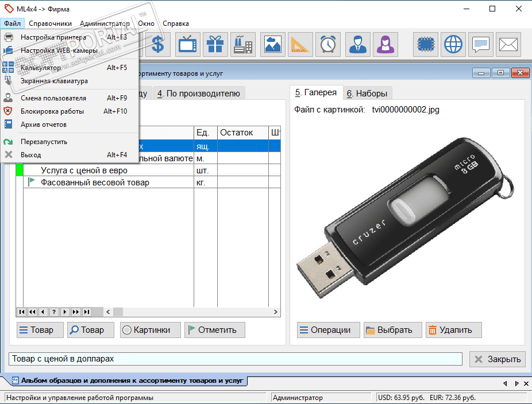Click the alarm clock toolbar icon

(327, 44)
